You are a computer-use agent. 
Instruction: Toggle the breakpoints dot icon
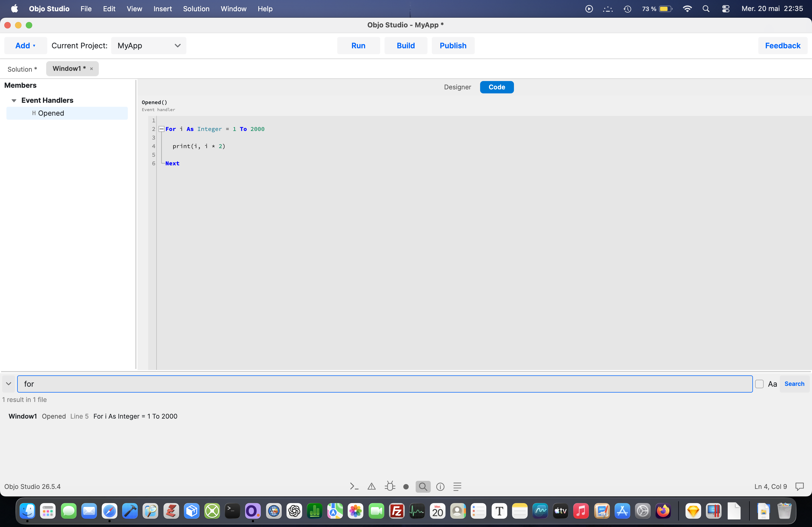406,487
